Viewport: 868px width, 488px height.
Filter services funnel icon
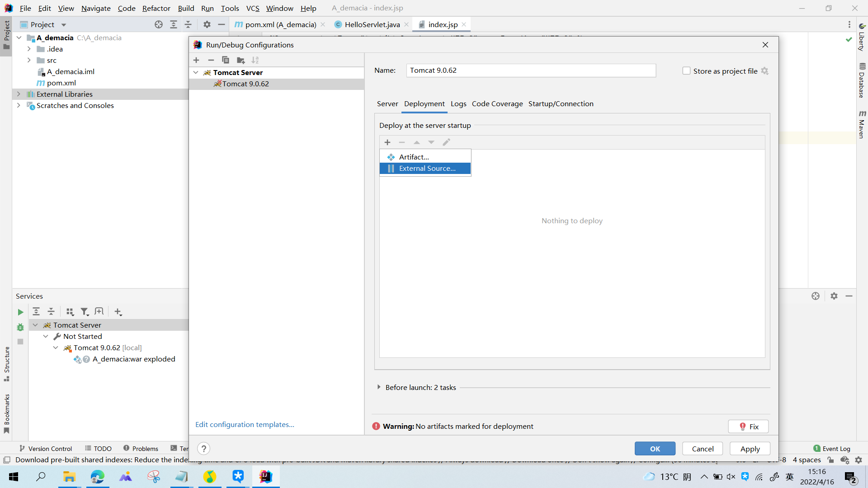pyautogui.click(x=85, y=312)
